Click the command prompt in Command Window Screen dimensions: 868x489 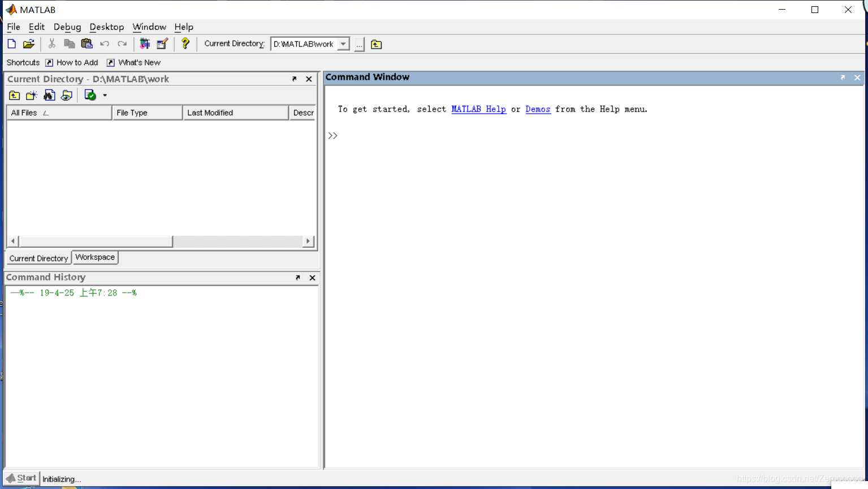(x=333, y=136)
